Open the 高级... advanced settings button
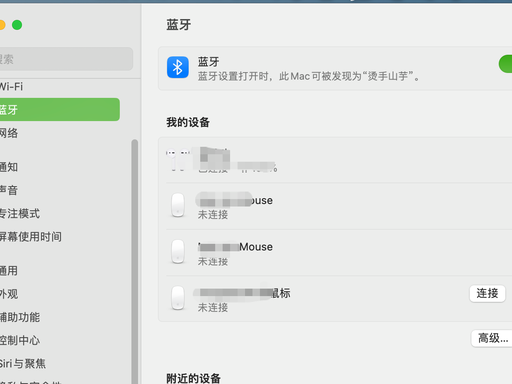 tap(492, 339)
